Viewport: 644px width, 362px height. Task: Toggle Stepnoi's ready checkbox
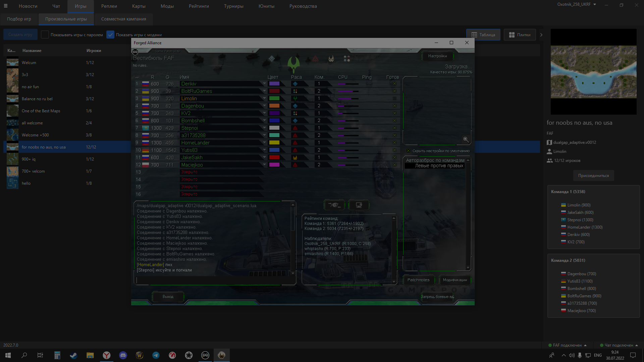[x=394, y=128]
